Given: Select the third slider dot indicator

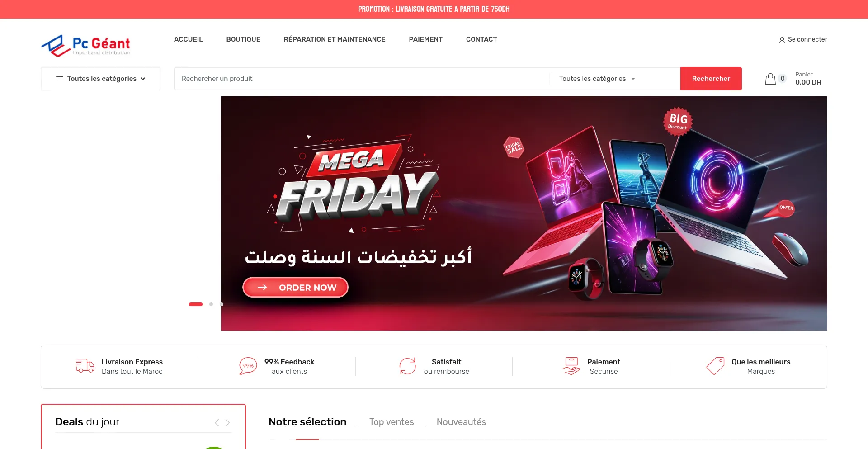Looking at the screenshot, I should coord(222,304).
